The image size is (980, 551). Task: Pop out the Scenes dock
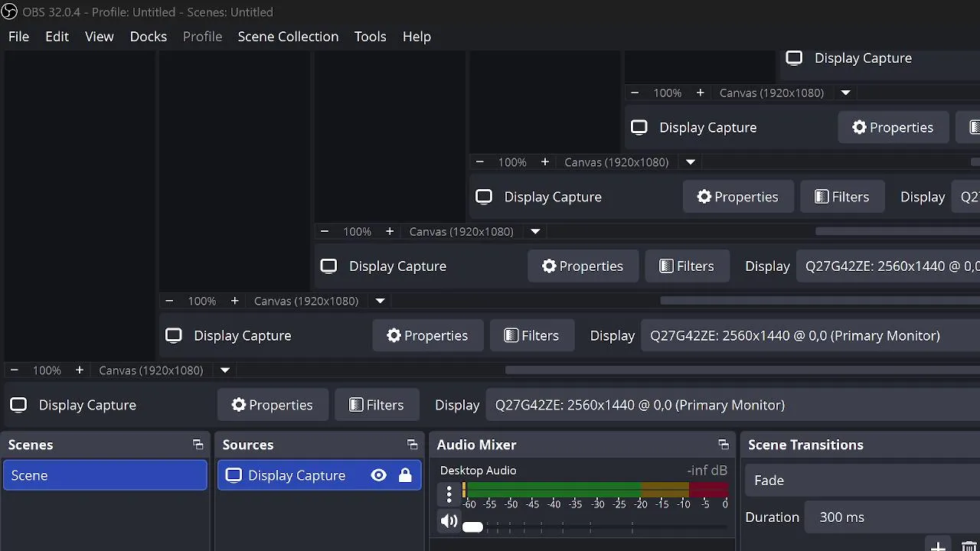click(198, 445)
